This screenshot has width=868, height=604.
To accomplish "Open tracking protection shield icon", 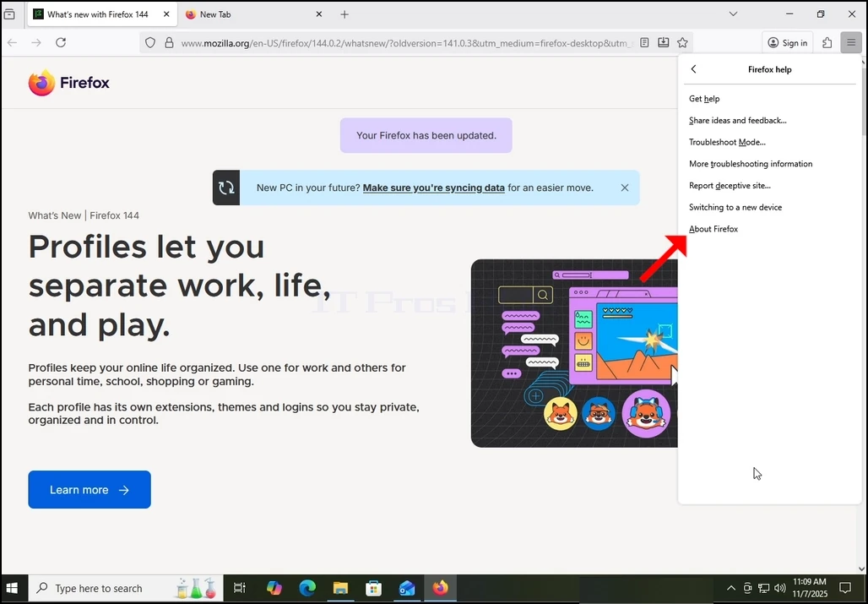I will 150,42.
